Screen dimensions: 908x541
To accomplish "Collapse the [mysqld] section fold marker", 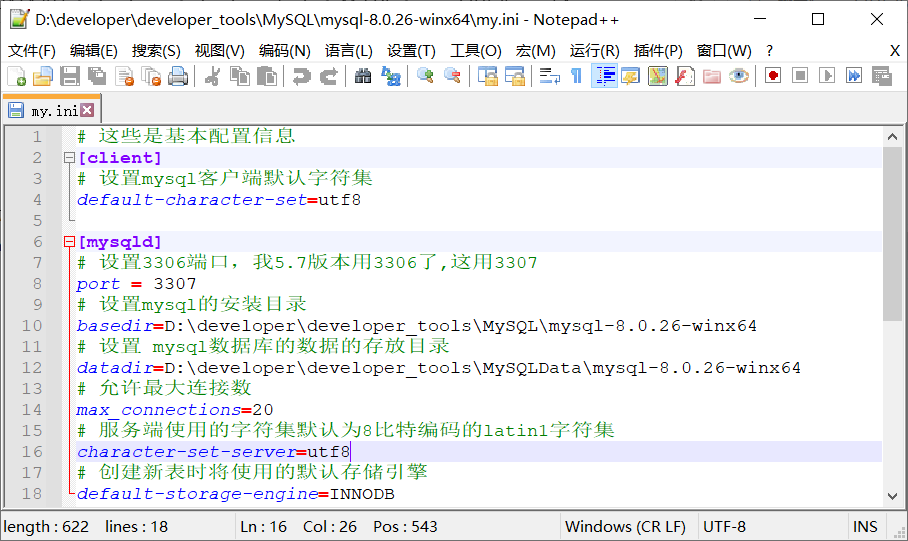I will point(69,242).
